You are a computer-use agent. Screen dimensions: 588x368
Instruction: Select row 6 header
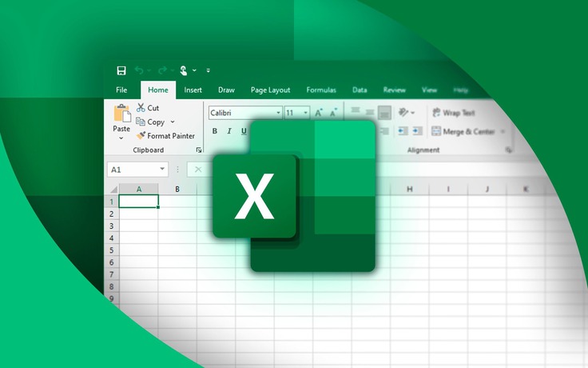click(111, 262)
